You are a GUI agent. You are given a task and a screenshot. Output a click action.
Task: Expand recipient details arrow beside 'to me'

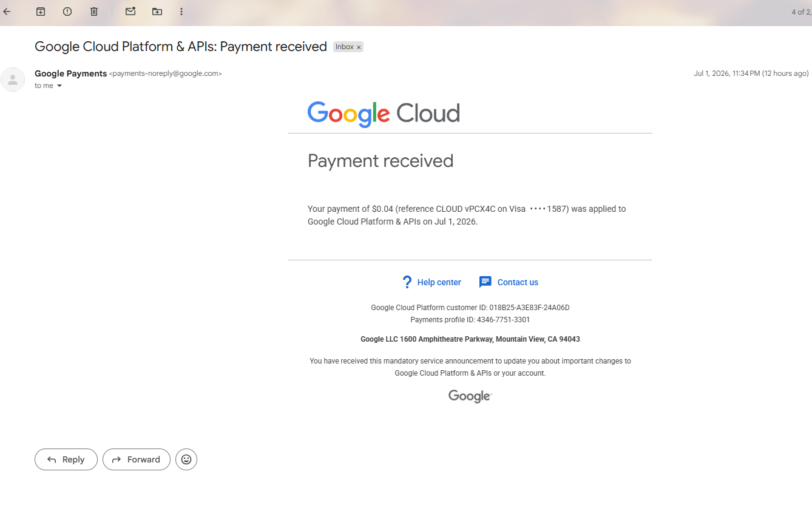coord(59,86)
